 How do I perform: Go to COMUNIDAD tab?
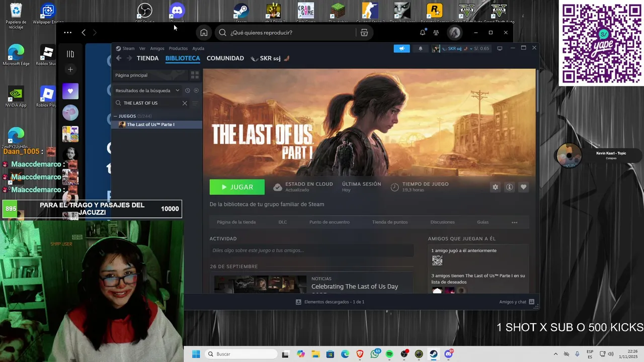225,58
